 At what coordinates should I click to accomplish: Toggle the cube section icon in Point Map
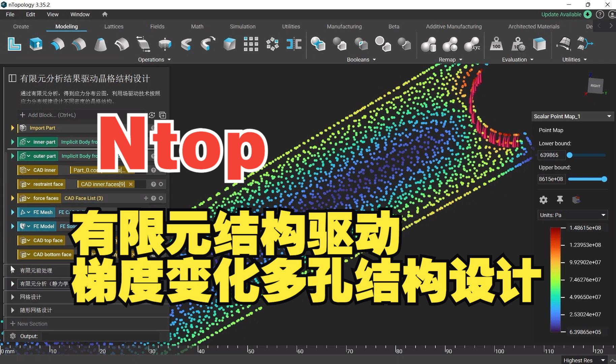(x=576, y=200)
